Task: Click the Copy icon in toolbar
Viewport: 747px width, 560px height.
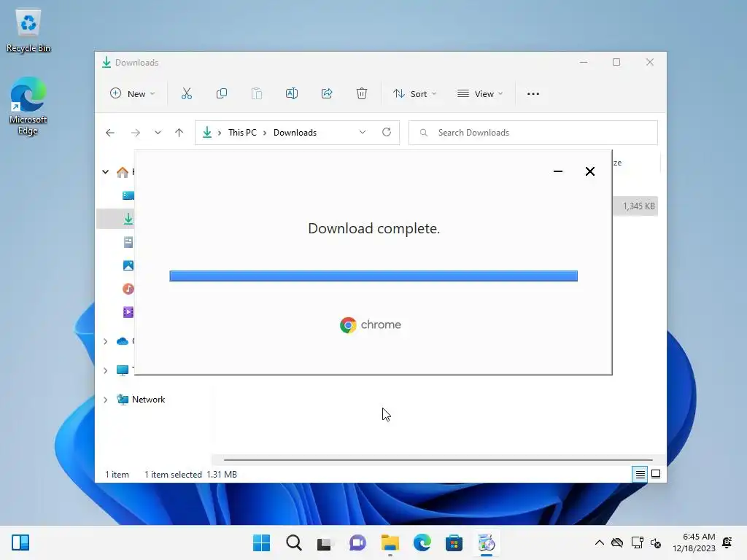Action: coord(222,94)
